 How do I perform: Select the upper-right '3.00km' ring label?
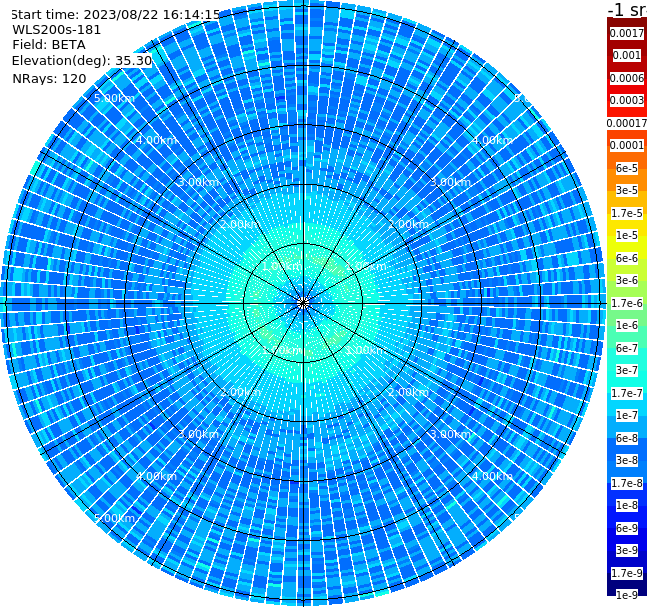click(x=451, y=182)
